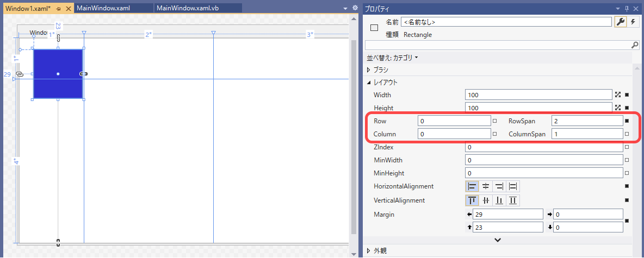
Task: Open the MinHeight property marker square
Action: tap(627, 173)
